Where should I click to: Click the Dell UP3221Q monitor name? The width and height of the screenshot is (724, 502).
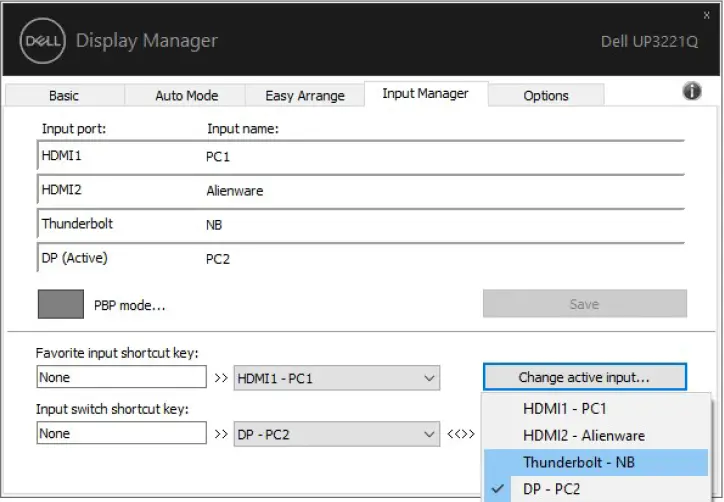(649, 42)
